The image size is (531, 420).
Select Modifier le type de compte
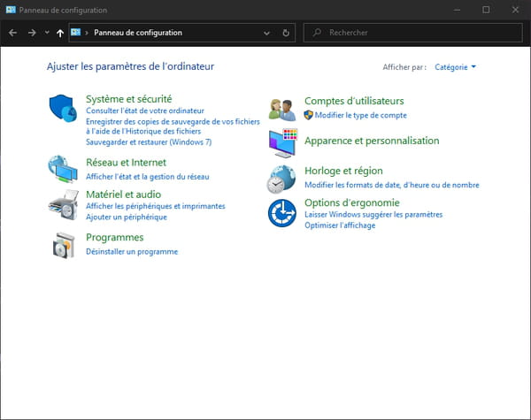(361, 115)
